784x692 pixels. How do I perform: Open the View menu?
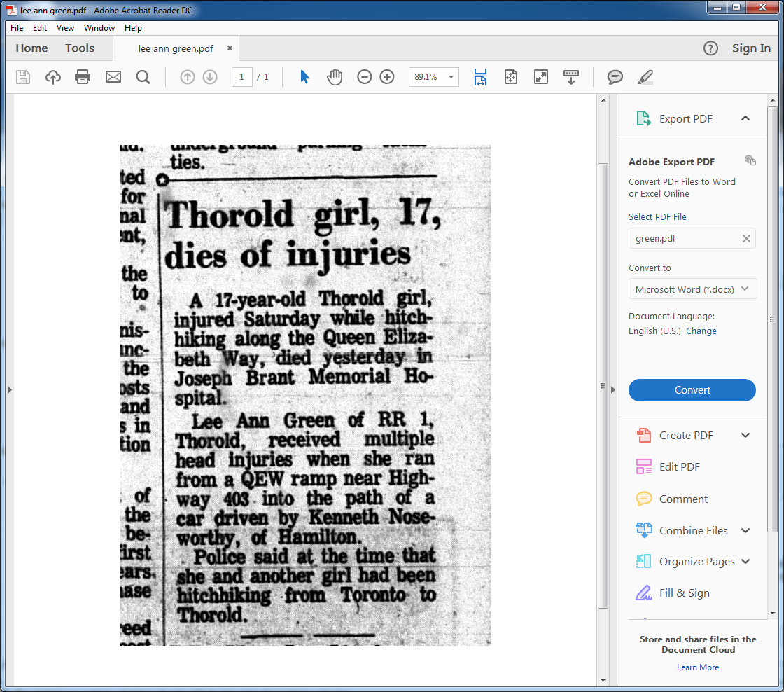(65, 28)
